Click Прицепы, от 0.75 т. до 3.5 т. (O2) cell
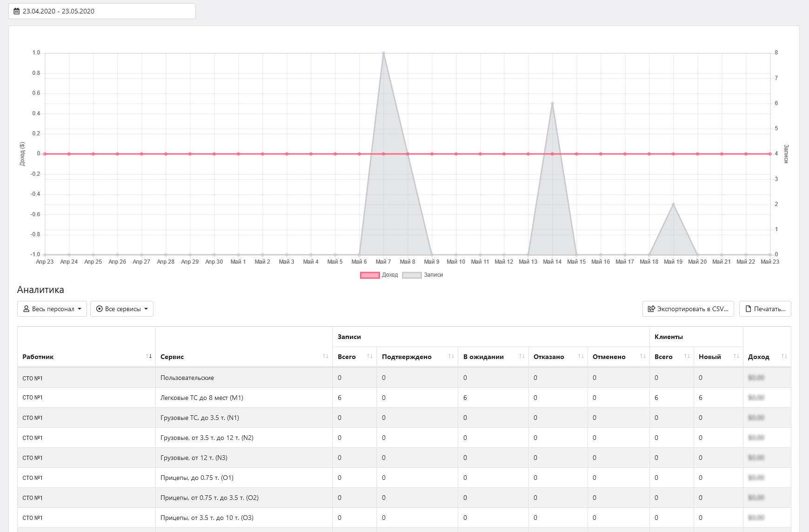Image resolution: width=809 pixels, height=532 pixels. [244, 498]
